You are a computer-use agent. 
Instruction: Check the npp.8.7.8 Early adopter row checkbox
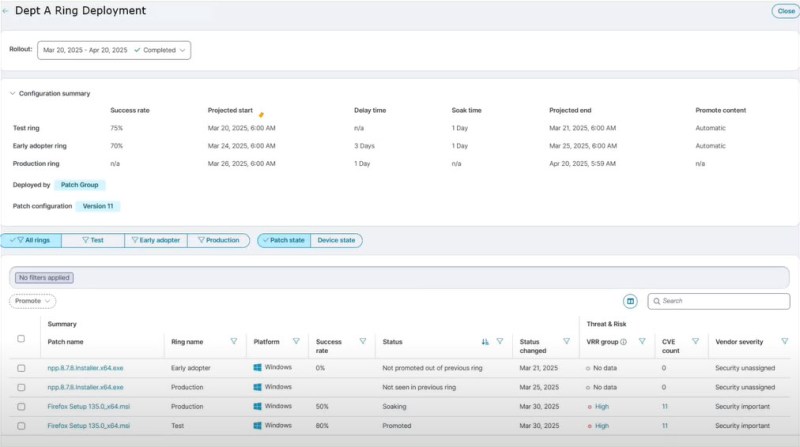21,368
